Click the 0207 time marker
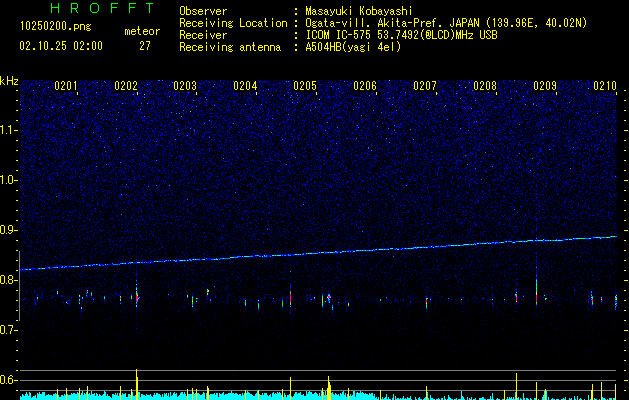Image resolution: width=629 pixels, height=400 pixels. (425, 86)
